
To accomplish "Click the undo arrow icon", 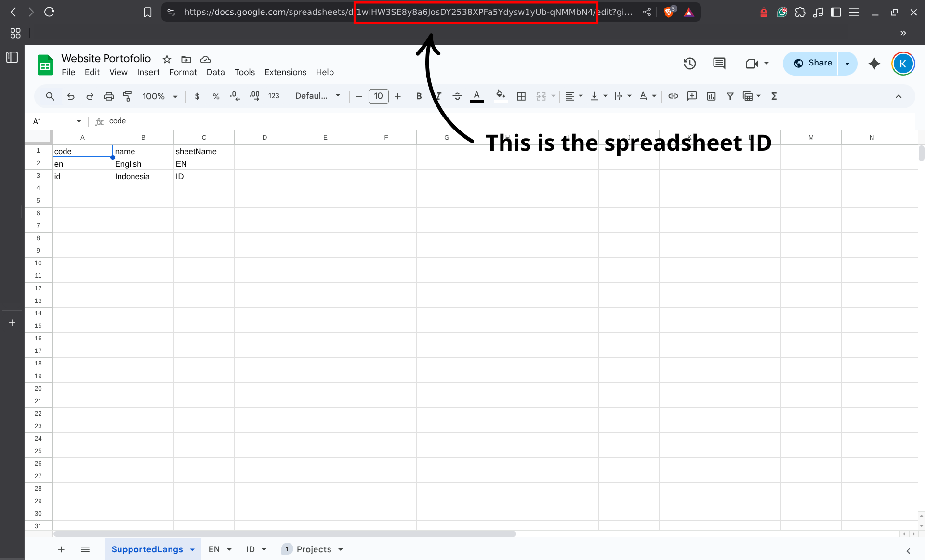I will click(71, 96).
